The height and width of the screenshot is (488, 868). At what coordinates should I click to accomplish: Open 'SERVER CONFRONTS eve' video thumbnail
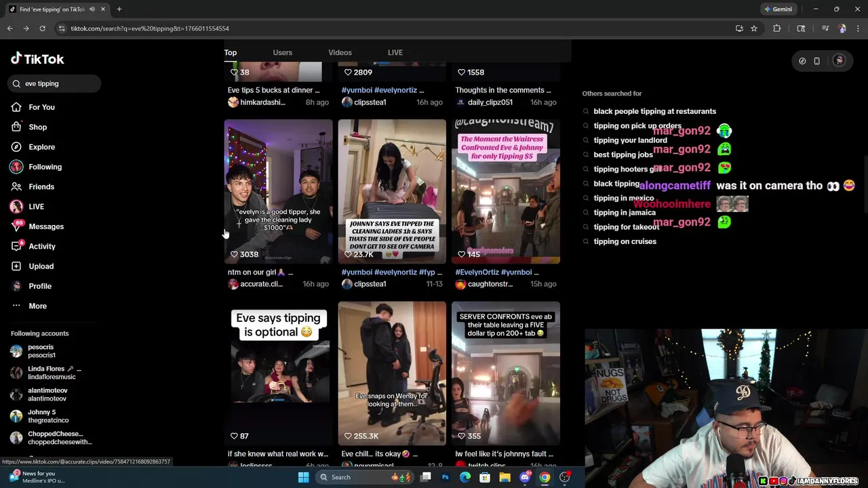click(506, 373)
